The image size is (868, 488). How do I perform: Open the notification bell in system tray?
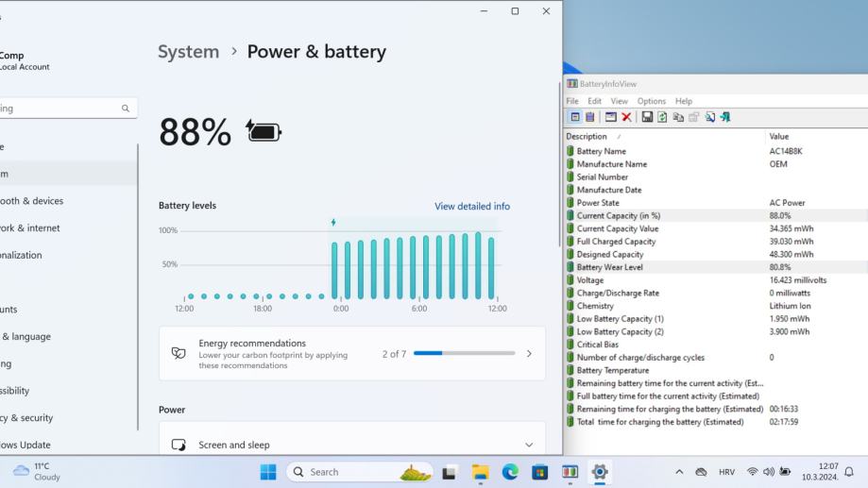(848, 472)
